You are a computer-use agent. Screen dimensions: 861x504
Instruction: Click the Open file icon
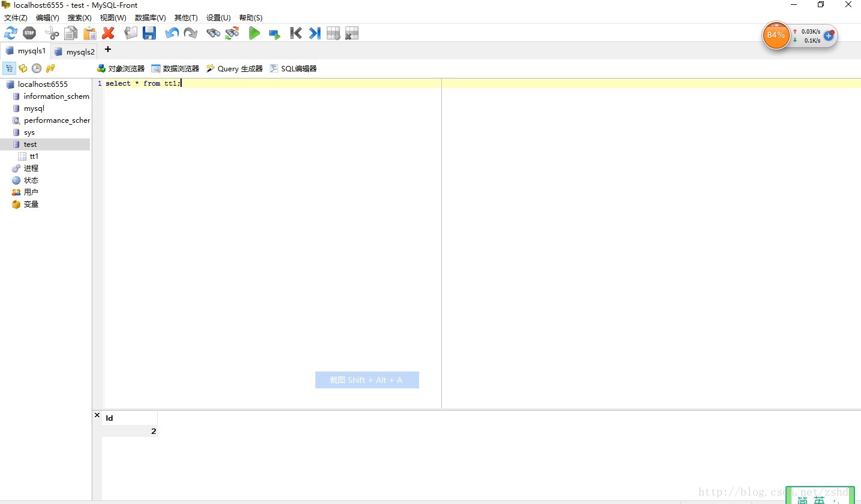point(131,33)
